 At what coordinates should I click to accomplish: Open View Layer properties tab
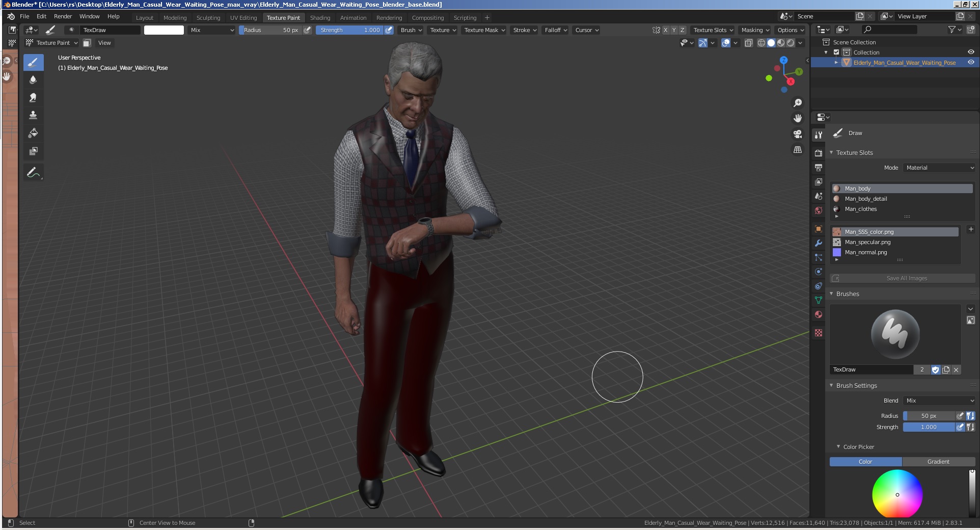coord(819,182)
